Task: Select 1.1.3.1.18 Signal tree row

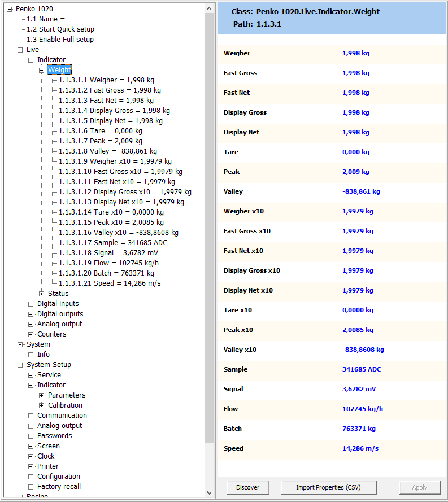Action: (108, 253)
